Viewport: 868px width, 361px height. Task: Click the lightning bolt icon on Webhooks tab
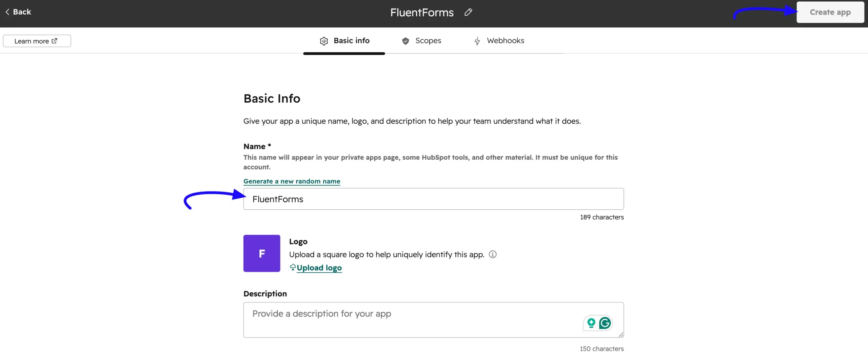(477, 41)
